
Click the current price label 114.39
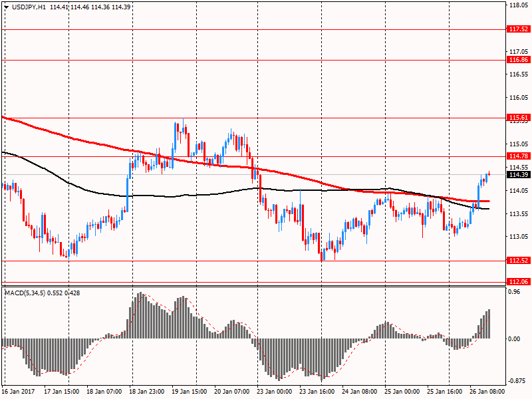pyautogui.click(x=519, y=175)
